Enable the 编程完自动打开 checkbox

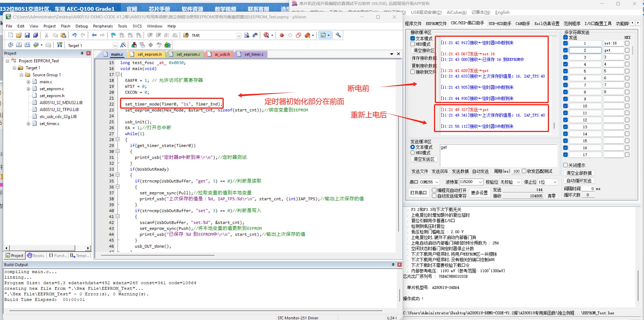coord(434,190)
